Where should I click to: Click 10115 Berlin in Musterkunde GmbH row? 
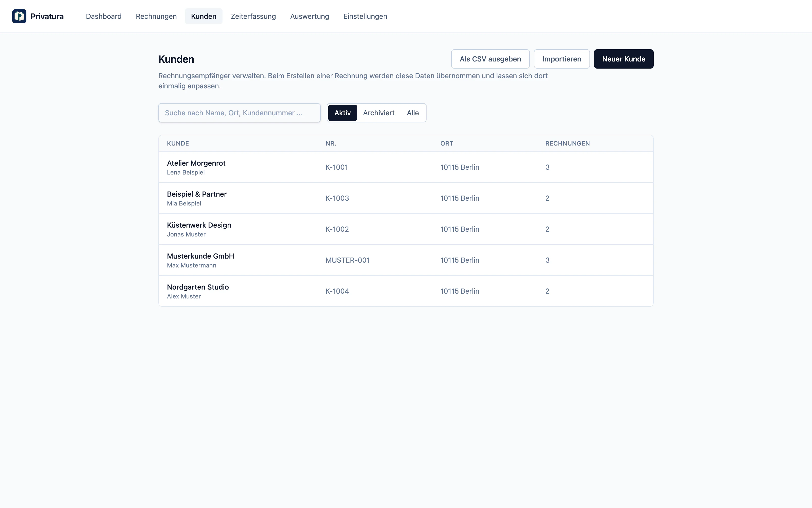click(460, 260)
